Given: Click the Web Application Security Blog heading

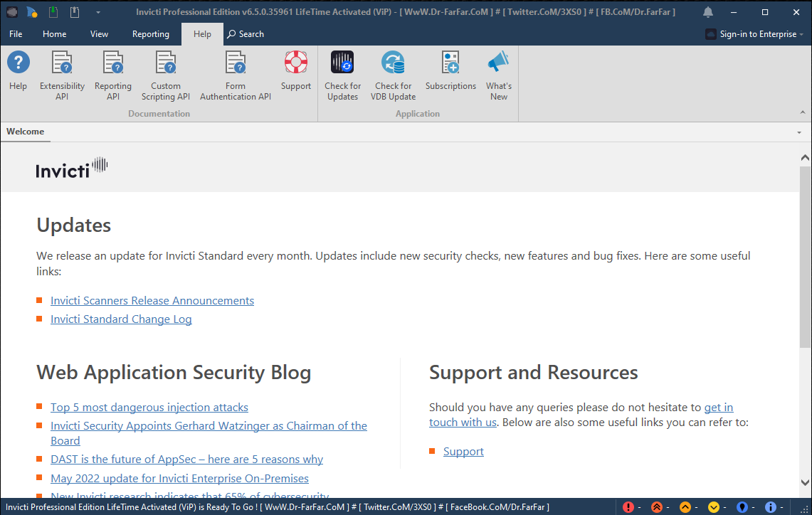Looking at the screenshot, I should click(x=174, y=373).
